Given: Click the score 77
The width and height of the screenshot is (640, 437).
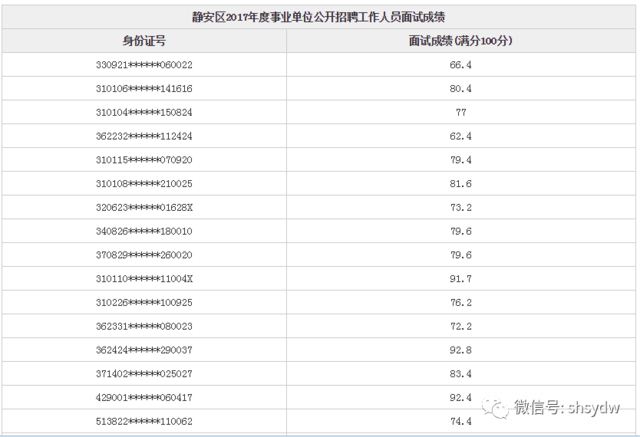Looking at the screenshot, I should [x=461, y=112].
